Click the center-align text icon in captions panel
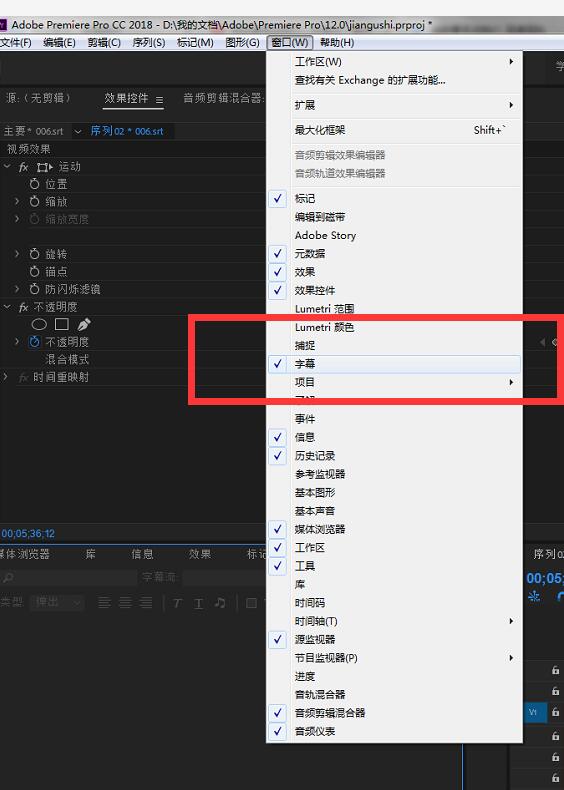 (x=125, y=603)
